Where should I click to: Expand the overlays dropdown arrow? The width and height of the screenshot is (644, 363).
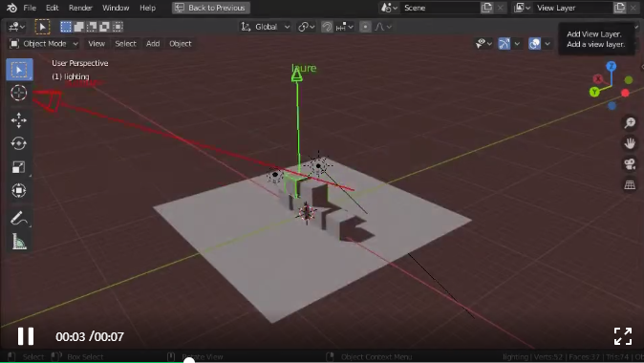[547, 44]
